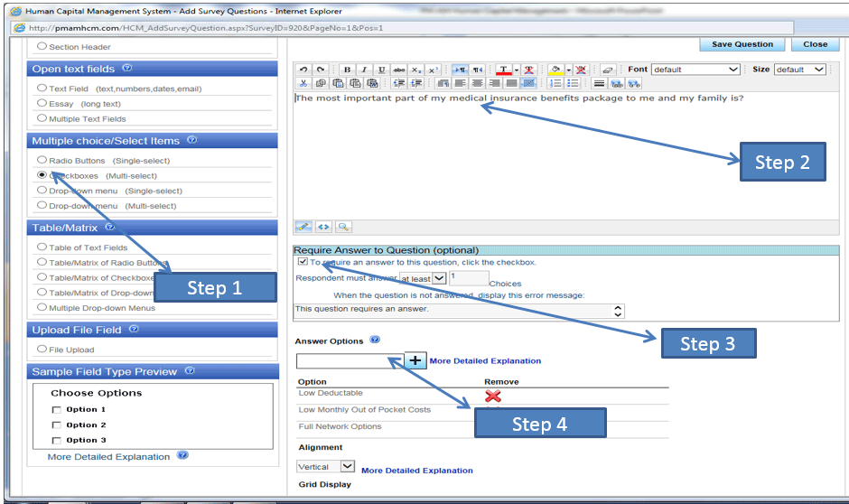Viewport: 849px width, 504px height.
Task: Toggle the require an answer checkbox
Action: pyautogui.click(x=303, y=262)
